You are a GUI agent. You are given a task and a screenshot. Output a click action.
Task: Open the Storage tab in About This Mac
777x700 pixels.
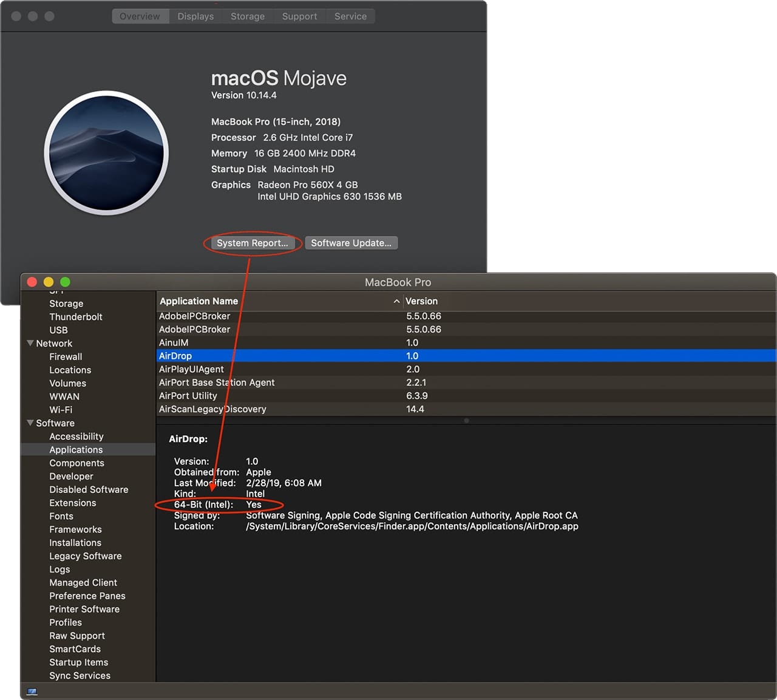[247, 16]
